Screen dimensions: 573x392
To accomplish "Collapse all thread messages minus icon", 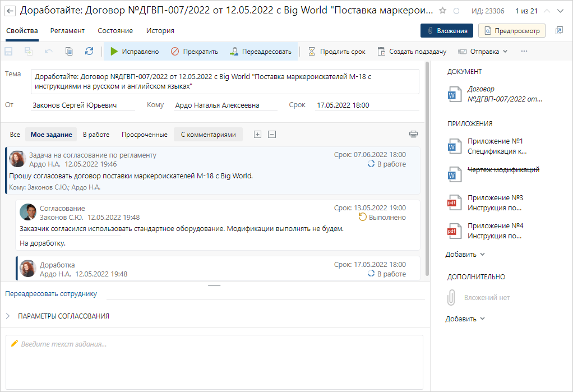I will pos(272,134).
